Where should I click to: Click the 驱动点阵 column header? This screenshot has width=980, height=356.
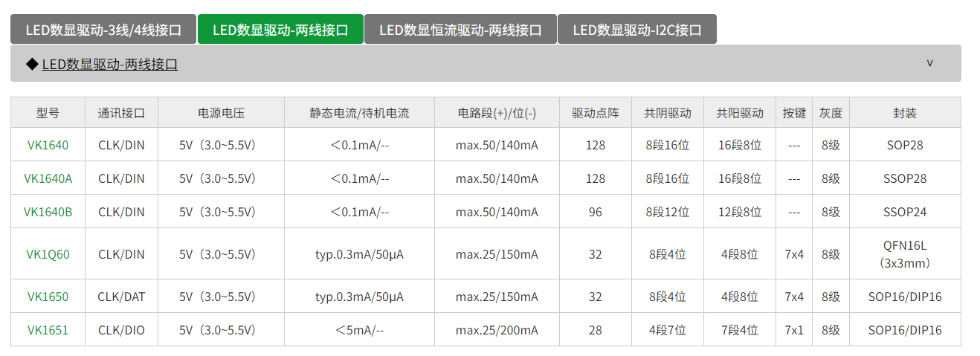(x=595, y=113)
